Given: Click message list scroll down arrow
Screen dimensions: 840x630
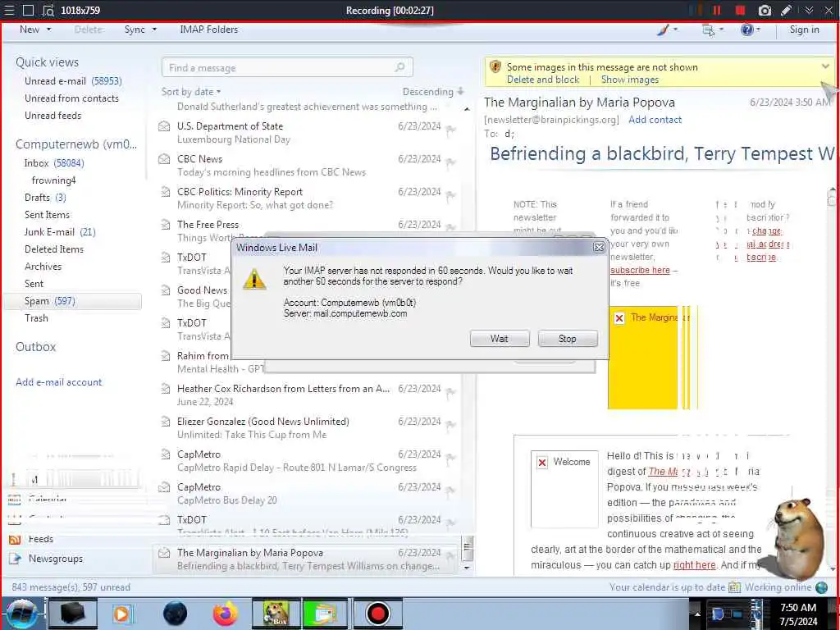Looking at the screenshot, I should pyautogui.click(x=467, y=568).
